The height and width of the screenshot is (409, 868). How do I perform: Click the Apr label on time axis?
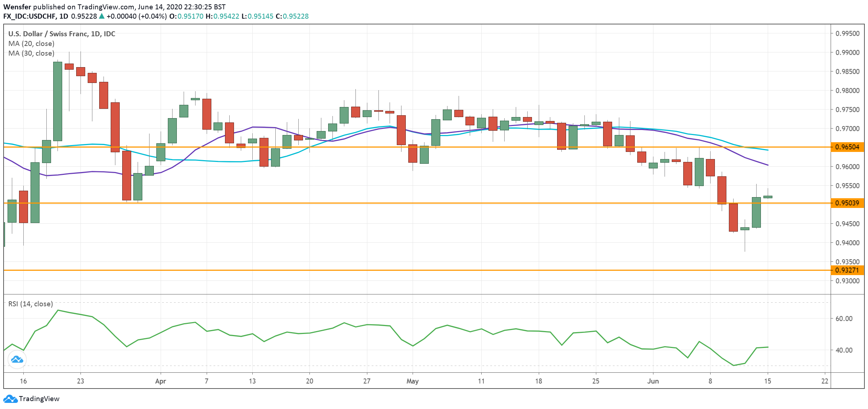point(160,381)
